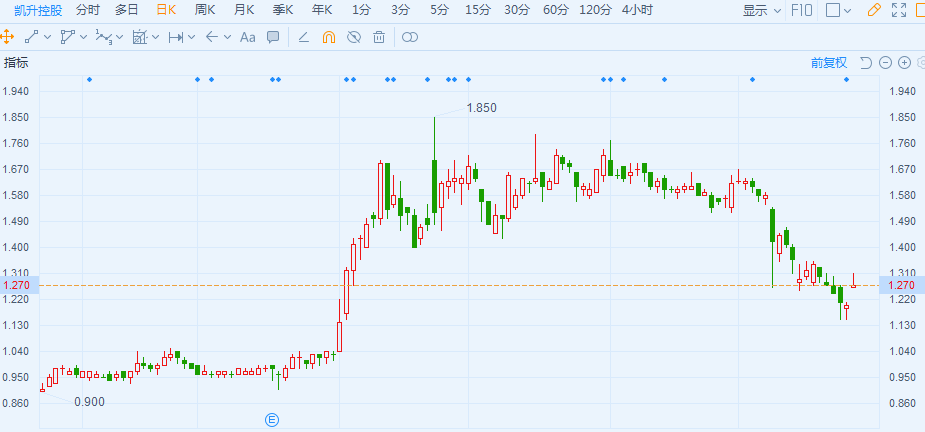The width and height of the screenshot is (925, 432).
Task: Switch to 60分 chart period
Action: click(555, 9)
